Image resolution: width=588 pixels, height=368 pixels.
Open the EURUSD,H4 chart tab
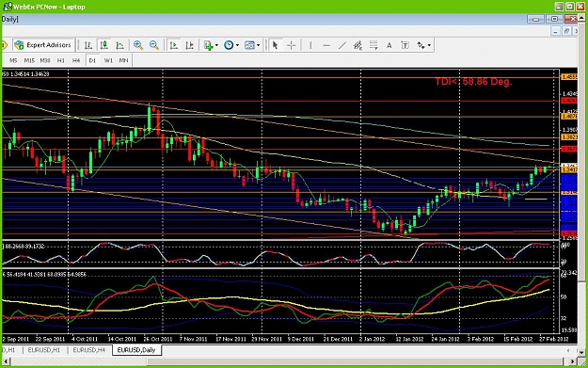point(89,350)
